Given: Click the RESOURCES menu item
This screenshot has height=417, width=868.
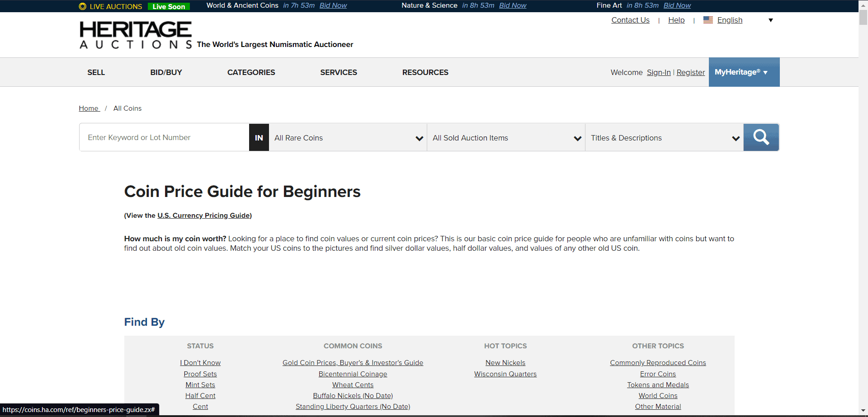Looking at the screenshot, I should [425, 72].
